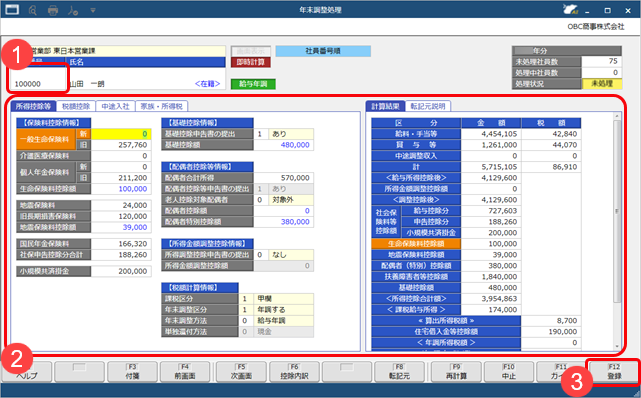The width and height of the screenshot is (641, 398).
Task: Switch to the 中途入社 tab
Action: point(115,106)
